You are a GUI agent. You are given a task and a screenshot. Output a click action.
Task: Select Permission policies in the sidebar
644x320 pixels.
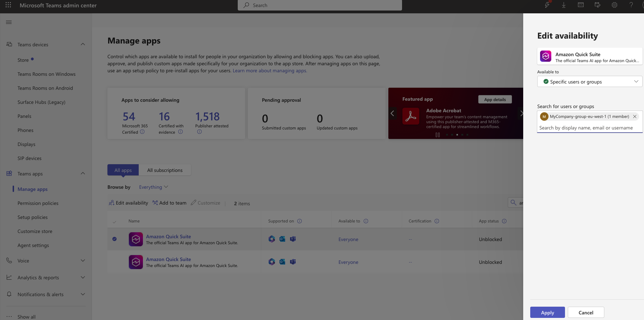pos(38,203)
